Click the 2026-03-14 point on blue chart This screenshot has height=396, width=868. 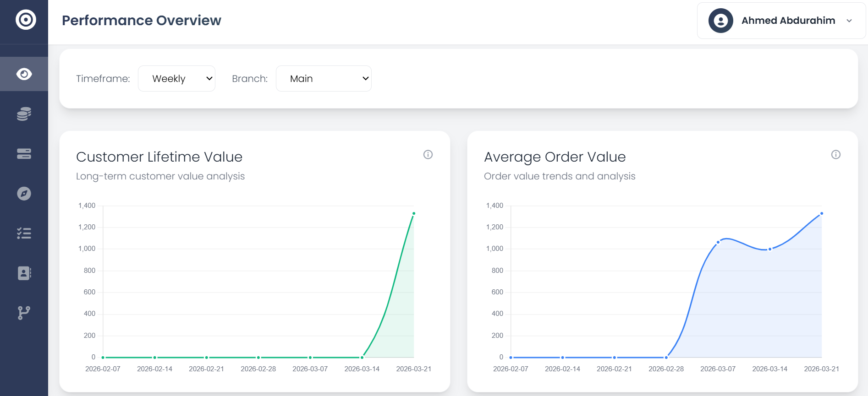(770, 249)
